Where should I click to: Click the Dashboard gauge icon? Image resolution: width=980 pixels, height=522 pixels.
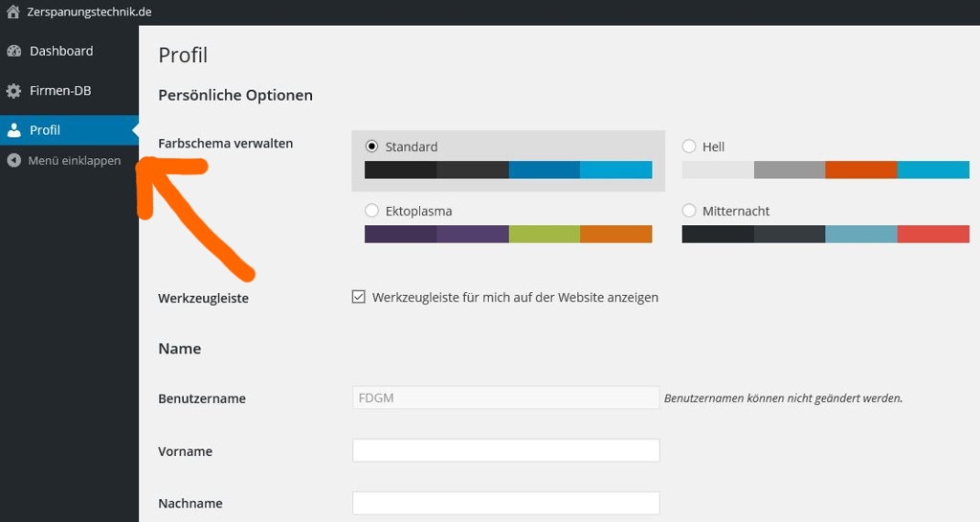click(x=13, y=52)
